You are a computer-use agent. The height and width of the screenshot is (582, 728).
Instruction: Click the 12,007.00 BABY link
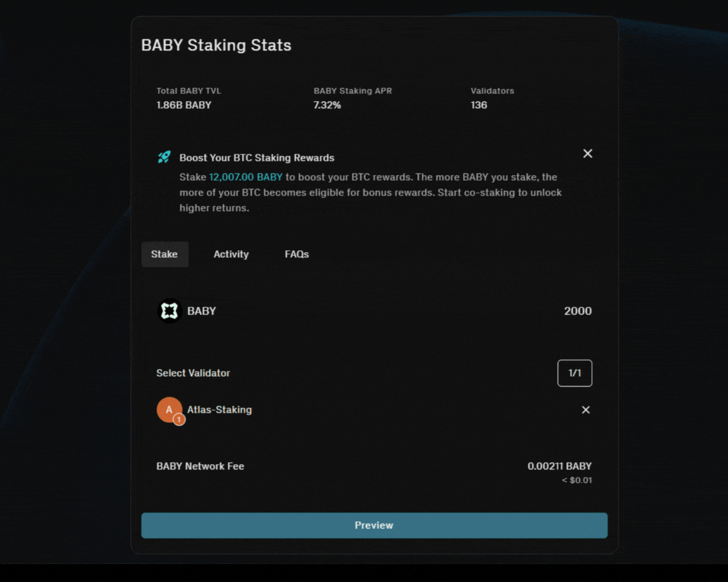245,177
